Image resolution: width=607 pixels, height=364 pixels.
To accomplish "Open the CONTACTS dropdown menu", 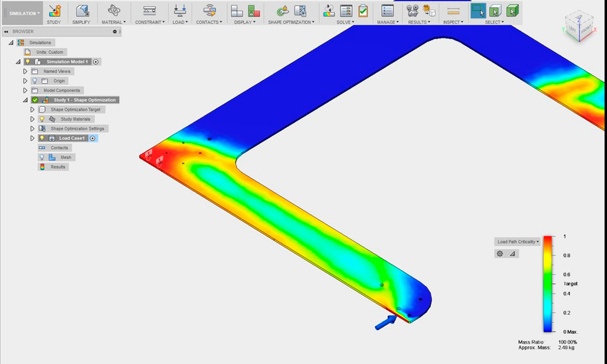I will tap(209, 22).
